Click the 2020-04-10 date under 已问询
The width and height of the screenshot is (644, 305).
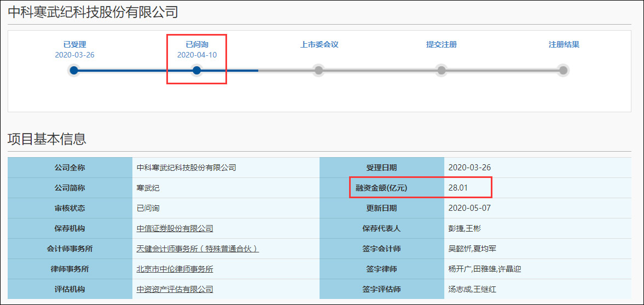(197, 55)
